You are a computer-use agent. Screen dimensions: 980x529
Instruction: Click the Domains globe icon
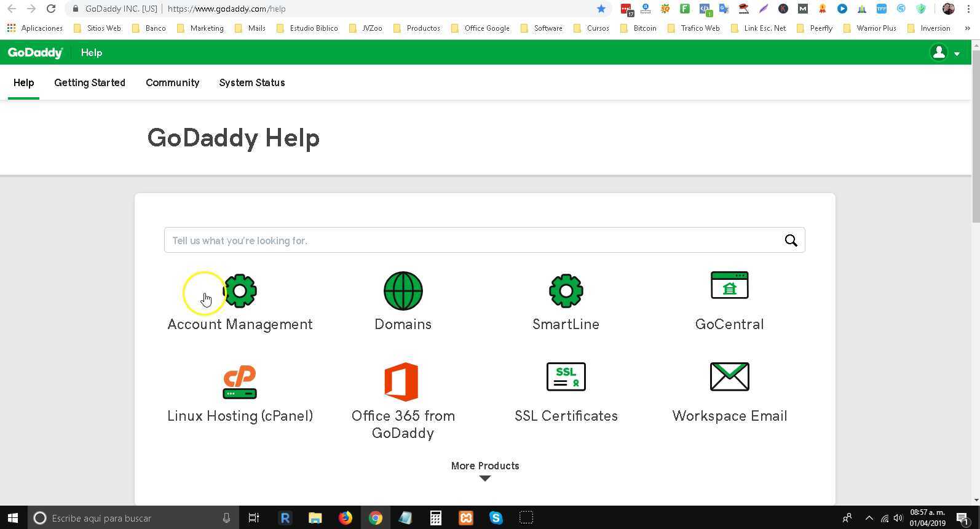coord(403,291)
